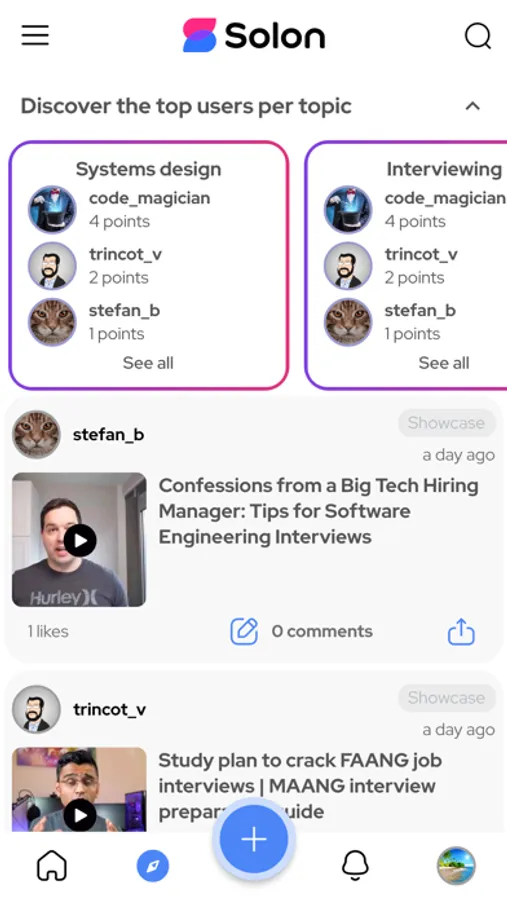The width and height of the screenshot is (507, 900).
Task: Open code_magician in Systems design list
Action: pyautogui.click(x=149, y=198)
